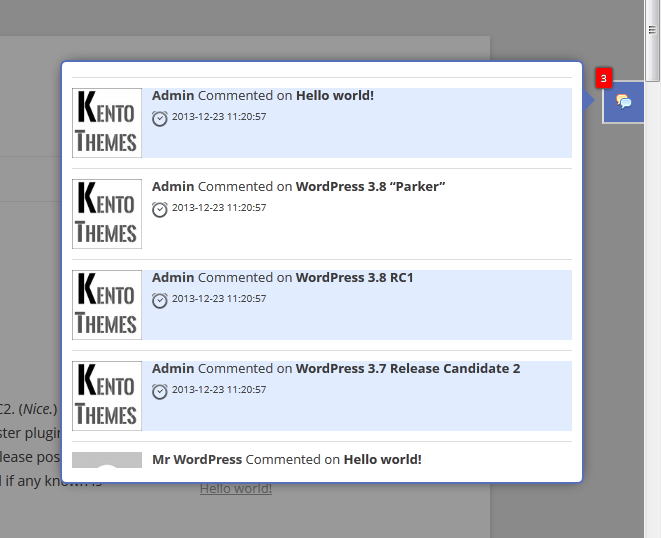
Task: Click Admin name on the WordPress 3.8 RC1 comment
Action: [173, 278]
